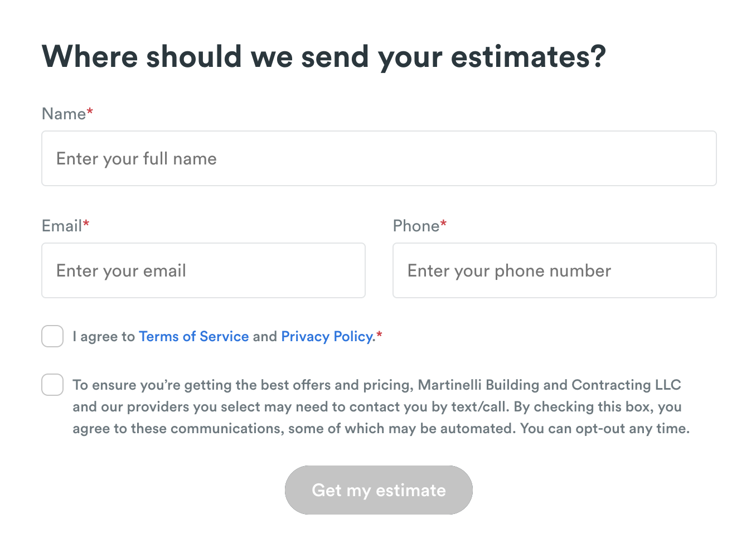Click the Email field label

[x=62, y=226]
